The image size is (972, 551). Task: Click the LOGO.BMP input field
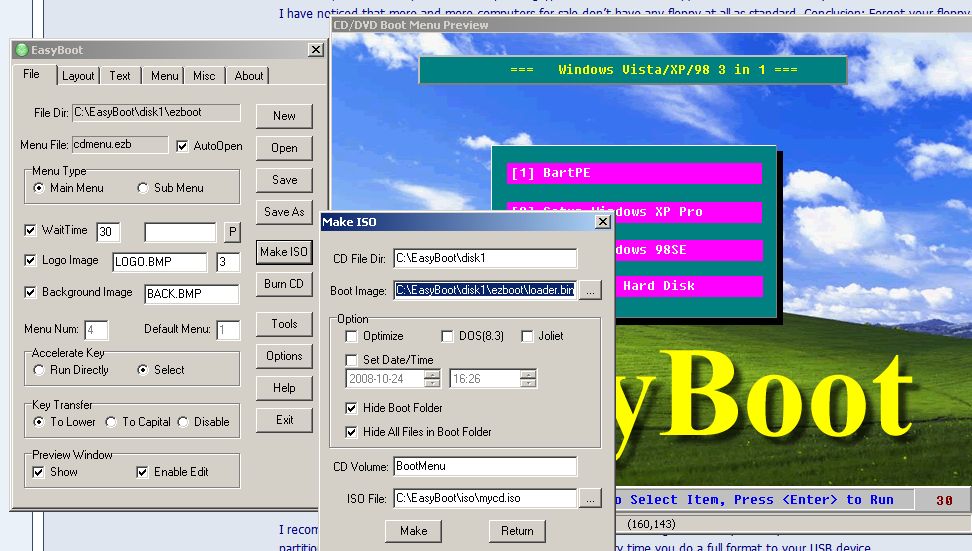click(159, 262)
